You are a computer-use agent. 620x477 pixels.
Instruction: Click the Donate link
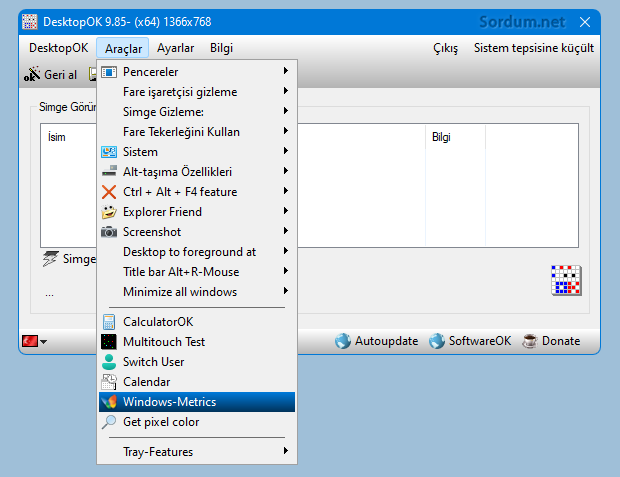(551, 341)
